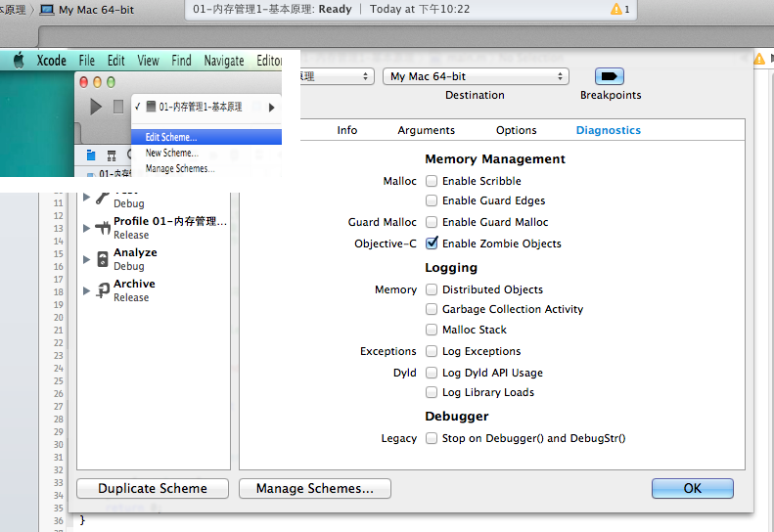Click the Profile scheme action icon
Screen dimensions: 774x532
pyautogui.click(x=103, y=228)
